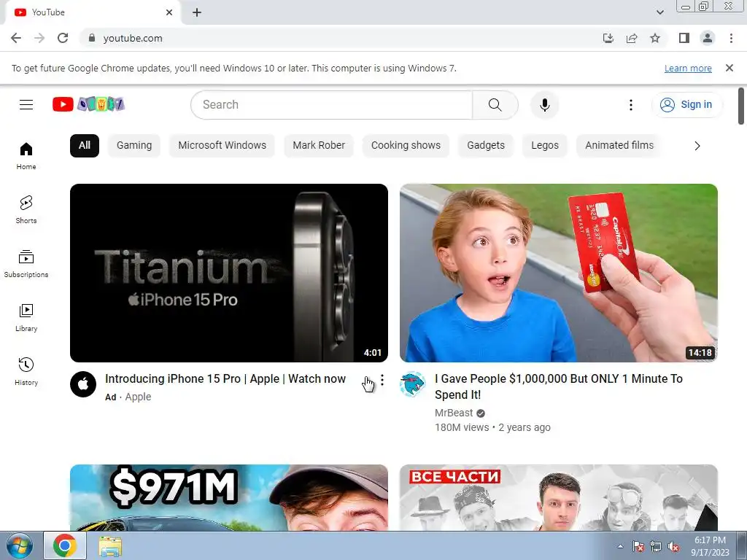
Task: Click the page vertical scrollbar
Action: click(x=741, y=106)
